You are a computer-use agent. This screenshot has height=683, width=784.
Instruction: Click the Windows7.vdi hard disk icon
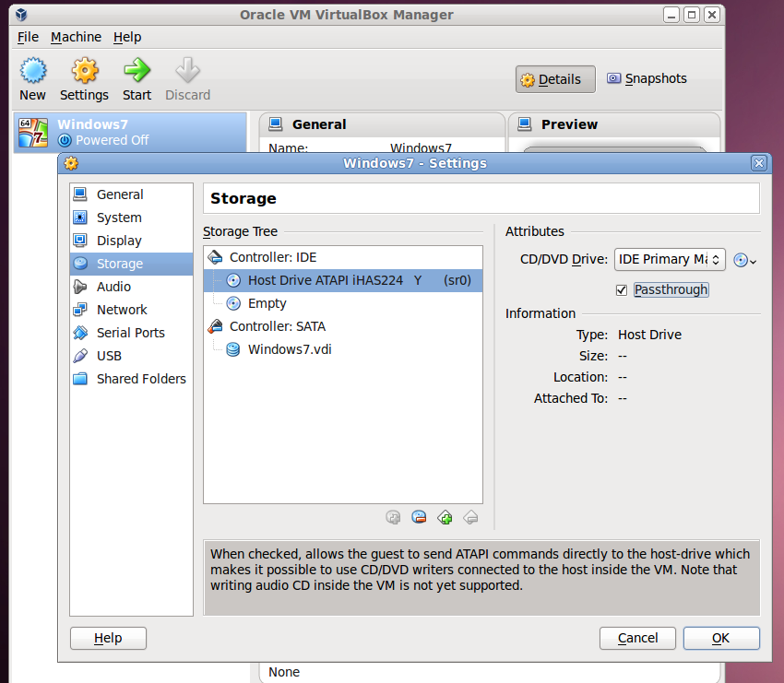coord(233,349)
